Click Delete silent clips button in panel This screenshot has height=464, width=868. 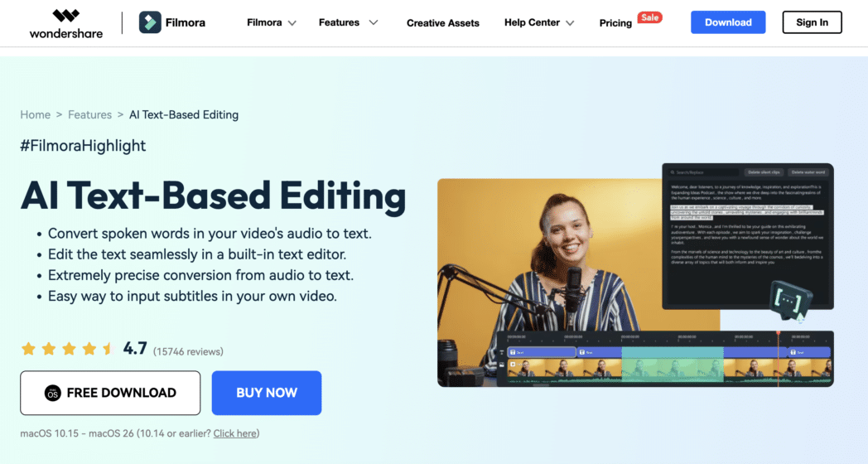click(x=764, y=172)
